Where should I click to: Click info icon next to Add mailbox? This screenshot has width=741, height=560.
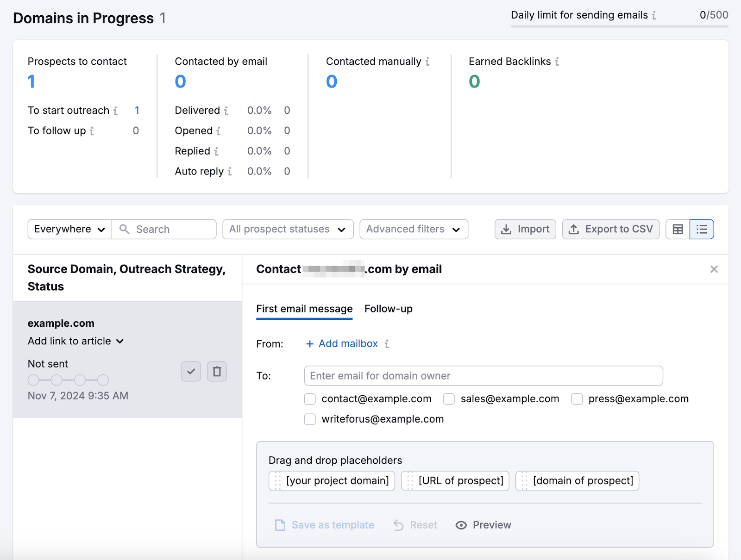tap(387, 344)
